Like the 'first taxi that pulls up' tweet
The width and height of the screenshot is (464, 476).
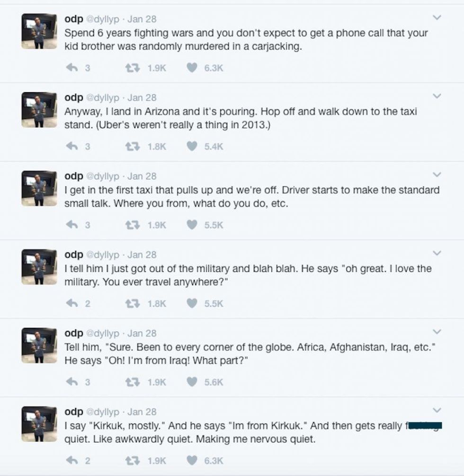coord(191,225)
